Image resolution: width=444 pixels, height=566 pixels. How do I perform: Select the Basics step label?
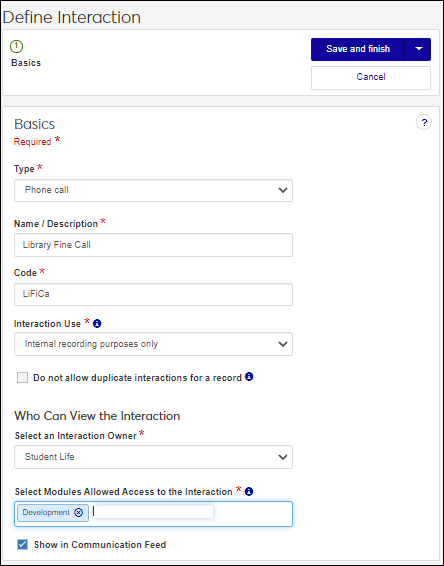(26, 63)
